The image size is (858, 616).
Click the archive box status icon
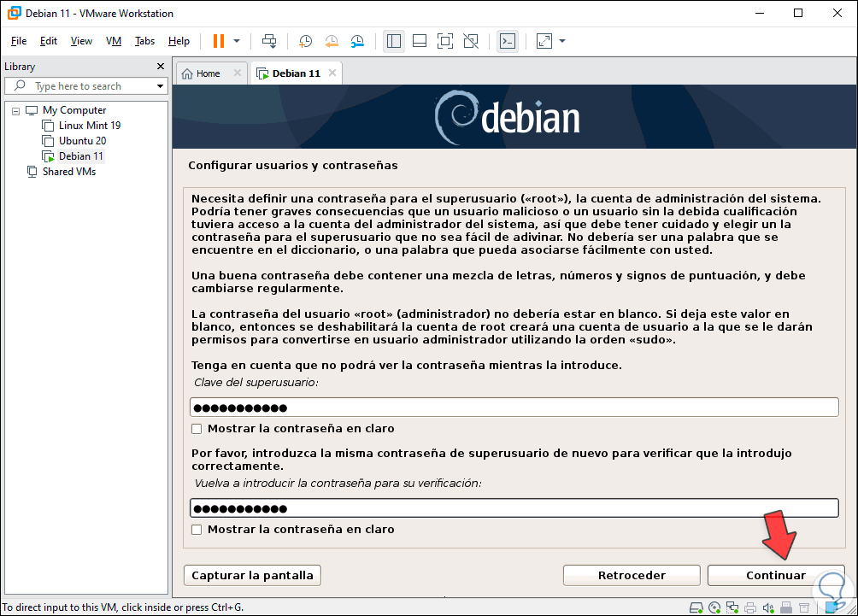tap(804, 607)
